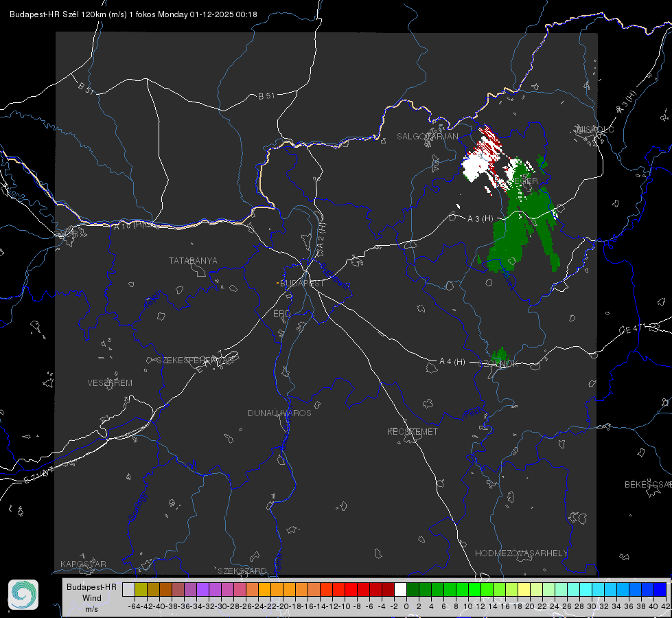Pick the dark green swatch between 0 and 2
Viewport: 672px width, 618px height.
click(x=413, y=589)
